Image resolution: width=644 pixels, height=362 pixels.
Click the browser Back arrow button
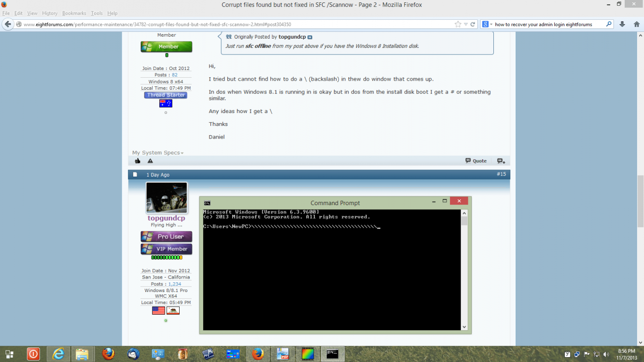pyautogui.click(x=8, y=24)
